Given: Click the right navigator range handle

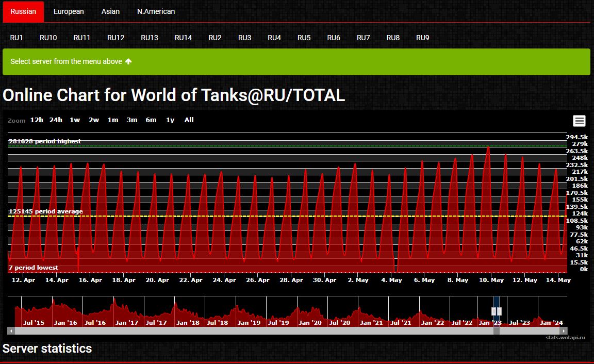Looking at the screenshot, I should click(x=499, y=311).
